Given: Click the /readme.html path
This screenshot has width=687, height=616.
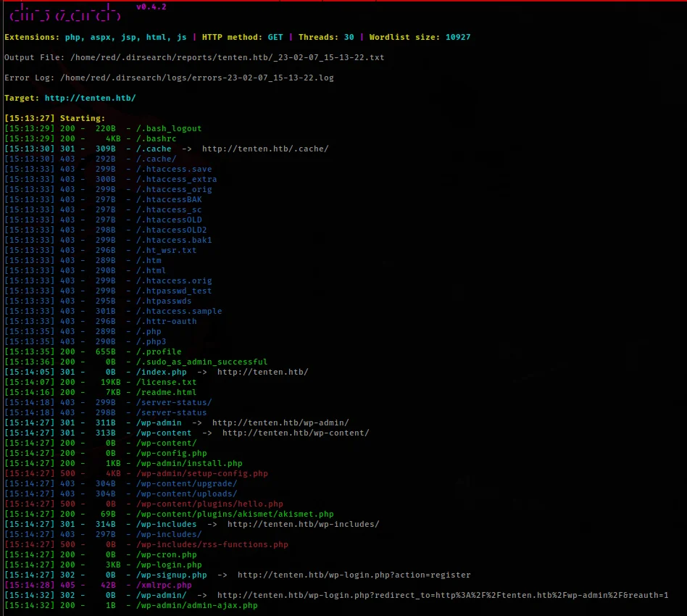Looking at the screenshot, I should click(x=166, y=392).
